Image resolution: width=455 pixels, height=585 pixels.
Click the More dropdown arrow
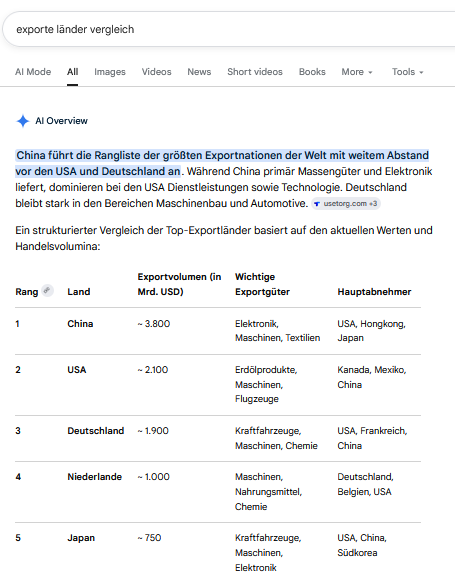[370, 72]
